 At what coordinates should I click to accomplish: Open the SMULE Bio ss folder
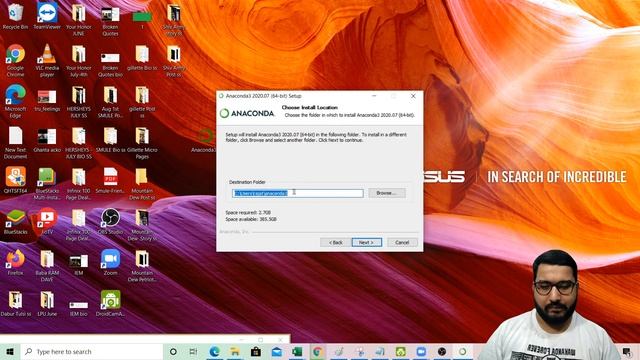tap(110, 140)
